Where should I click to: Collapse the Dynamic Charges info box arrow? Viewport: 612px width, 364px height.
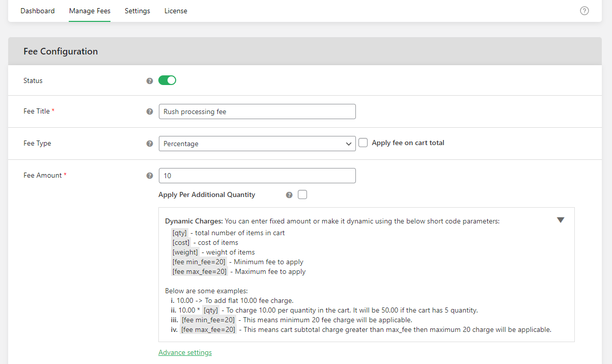tap(561, 220)
